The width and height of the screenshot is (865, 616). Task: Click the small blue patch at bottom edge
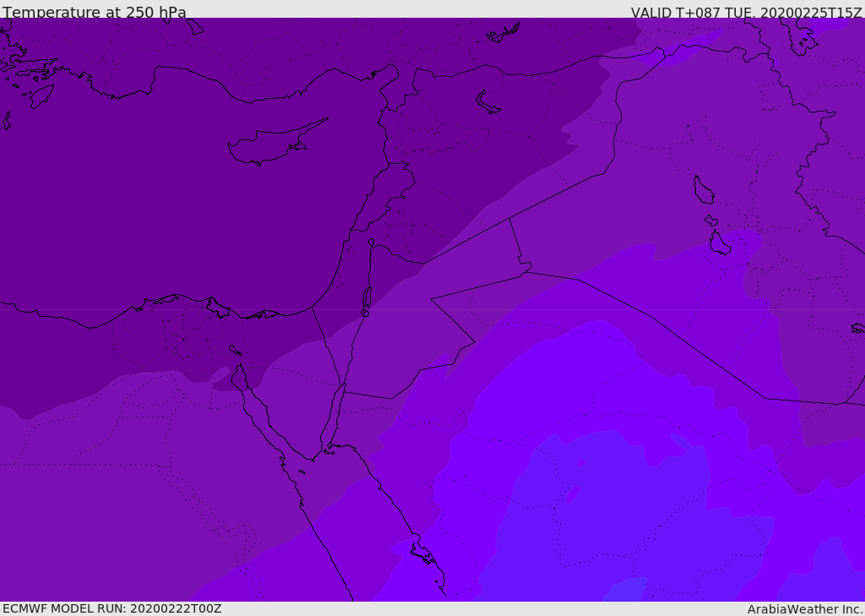pyautogui.click(x=627, y=590)
